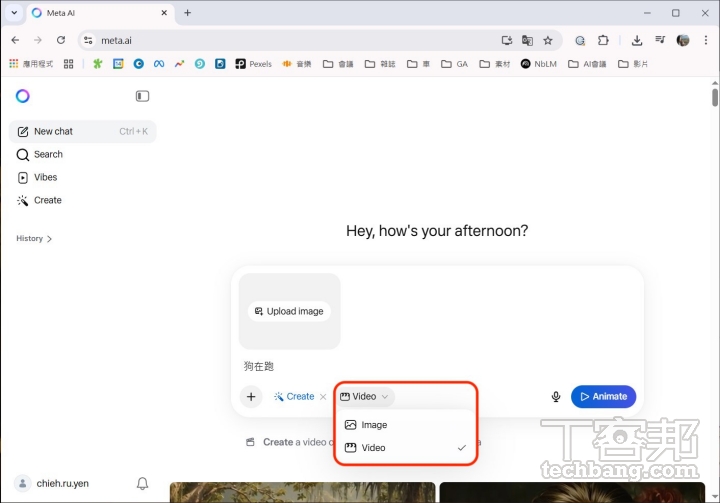Click the tab groups grid icon in bookmarks bar

[68, 64]
